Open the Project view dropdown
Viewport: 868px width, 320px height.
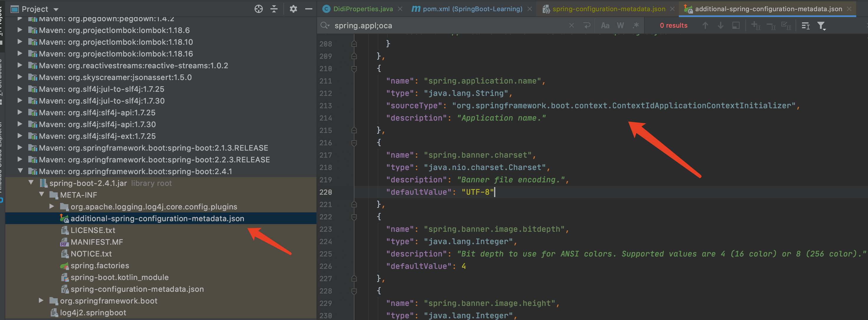tap(56, 9)
